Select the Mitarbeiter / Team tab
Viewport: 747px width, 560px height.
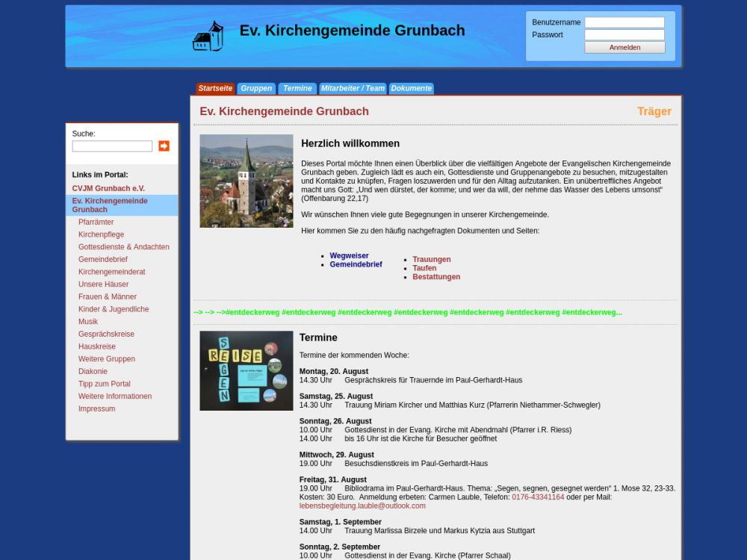point(353,88)
